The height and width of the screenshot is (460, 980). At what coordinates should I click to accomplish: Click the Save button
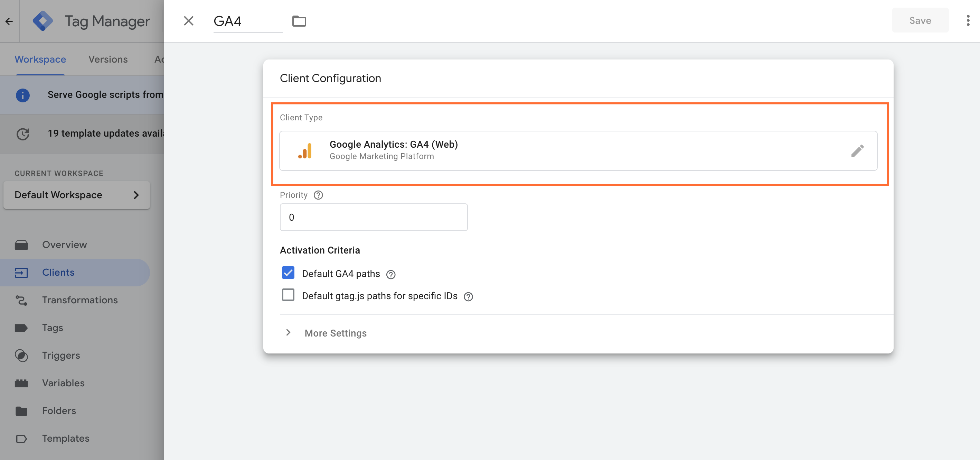pos(920,20)
